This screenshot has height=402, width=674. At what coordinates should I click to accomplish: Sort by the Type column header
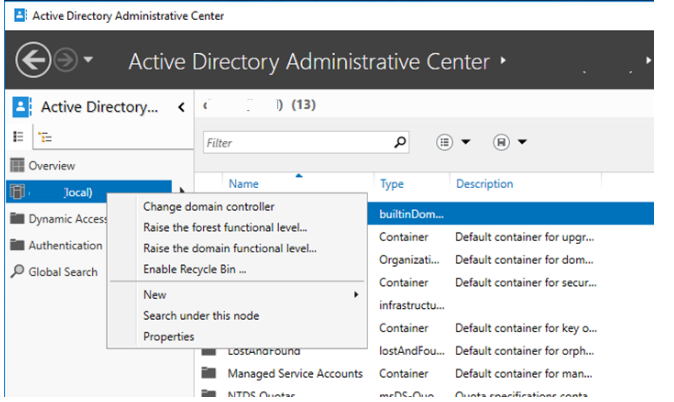[x=392, y=184]
